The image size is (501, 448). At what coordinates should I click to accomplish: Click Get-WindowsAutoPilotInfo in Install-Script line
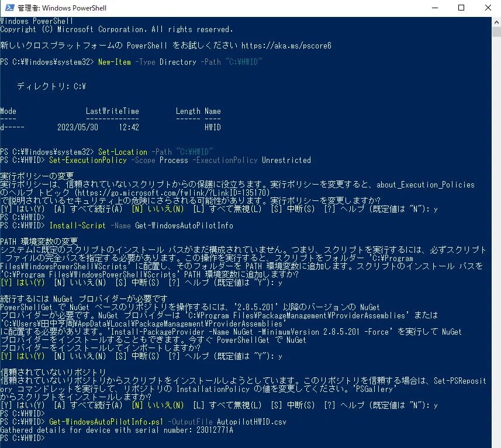tap(184, 225)
